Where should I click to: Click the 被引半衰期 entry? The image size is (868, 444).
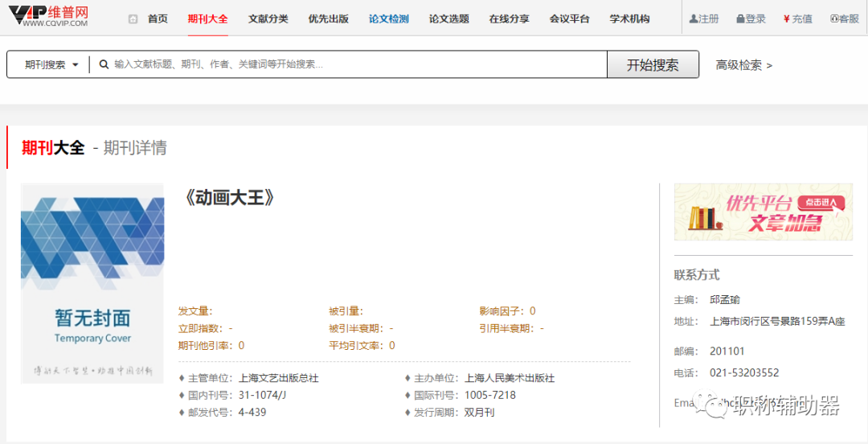(x=361, y=328)
